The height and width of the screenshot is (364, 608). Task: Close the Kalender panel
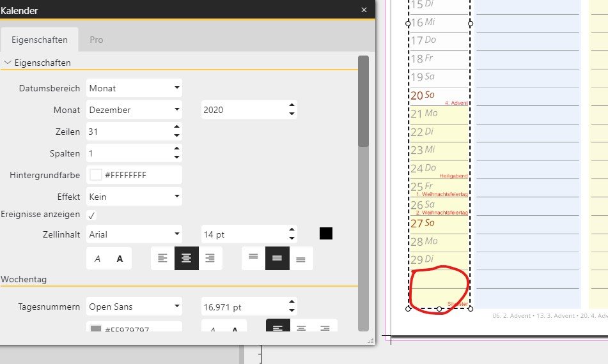(x=364, y=10)
